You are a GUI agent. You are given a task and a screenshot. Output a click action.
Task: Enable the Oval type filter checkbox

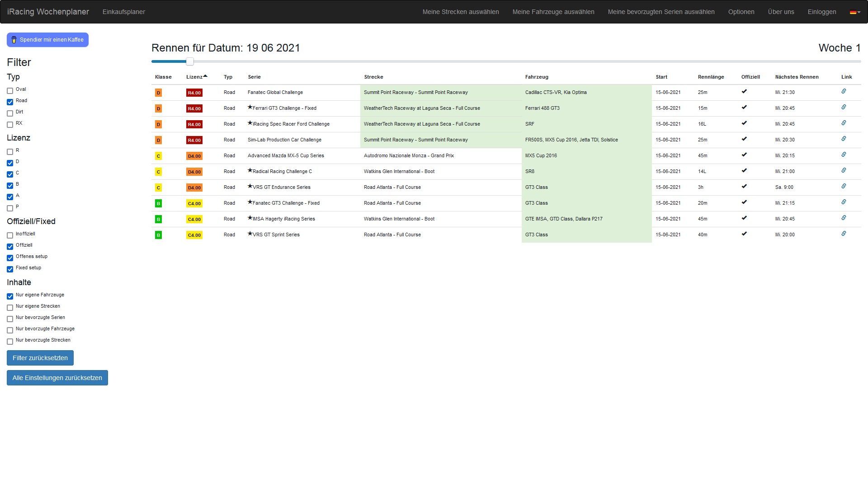(10, 91)
